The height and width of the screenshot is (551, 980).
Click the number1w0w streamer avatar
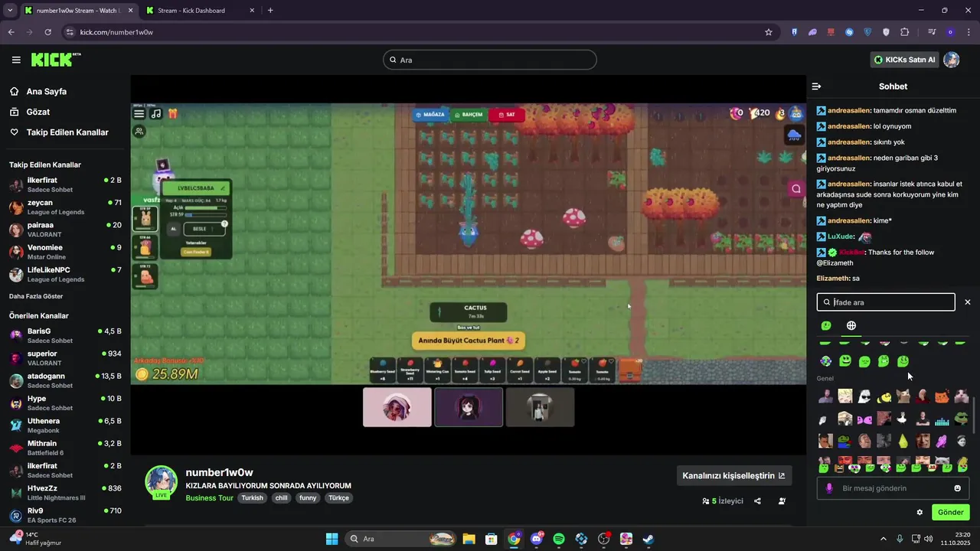click(162, 482)
